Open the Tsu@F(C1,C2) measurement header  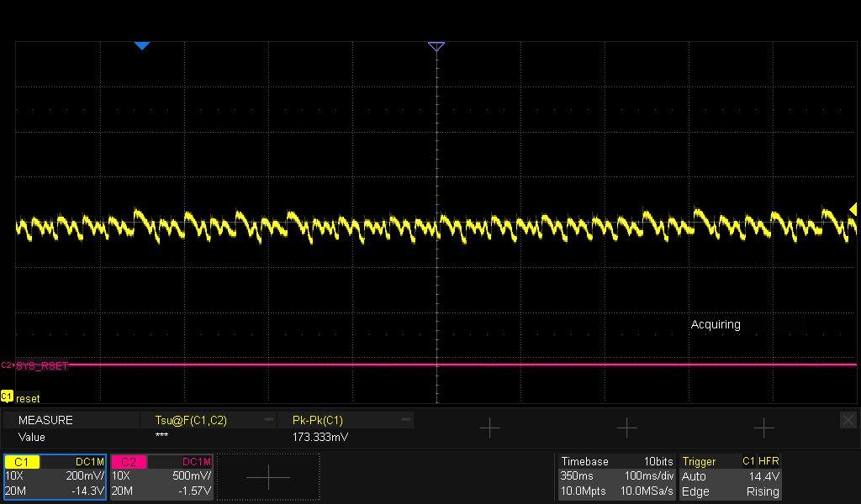pyautogui.click(x=191, y=420)
